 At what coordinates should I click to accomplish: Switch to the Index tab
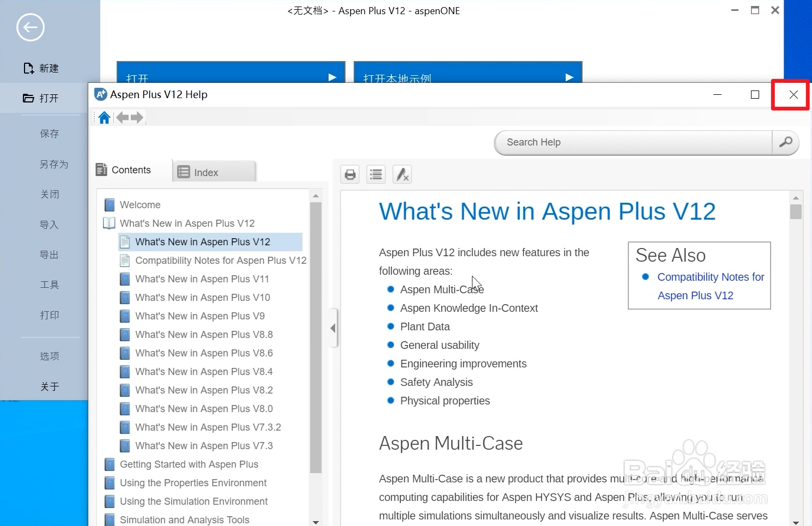click(x=206, y=172)
